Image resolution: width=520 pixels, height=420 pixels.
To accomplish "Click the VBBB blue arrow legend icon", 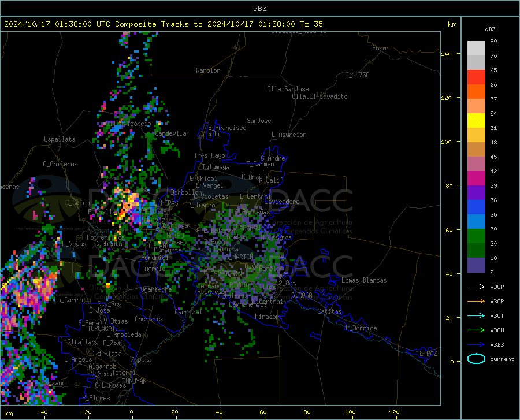I will (x=476, y=344).
